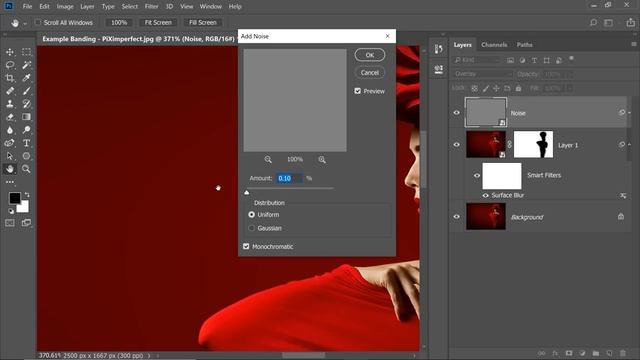Open the Layers panel menu
Screen dimensions: 640x360
(634, 44)
